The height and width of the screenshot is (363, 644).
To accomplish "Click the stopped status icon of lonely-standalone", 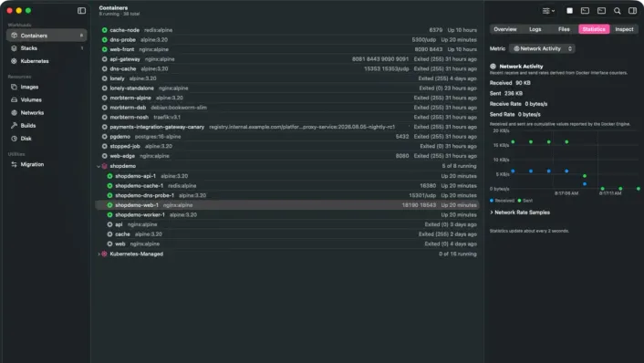I will pos(104,88).
